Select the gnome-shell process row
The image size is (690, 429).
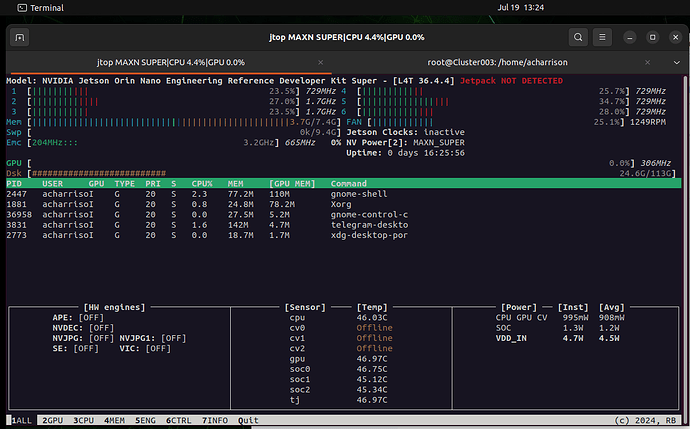pos(343,194)
